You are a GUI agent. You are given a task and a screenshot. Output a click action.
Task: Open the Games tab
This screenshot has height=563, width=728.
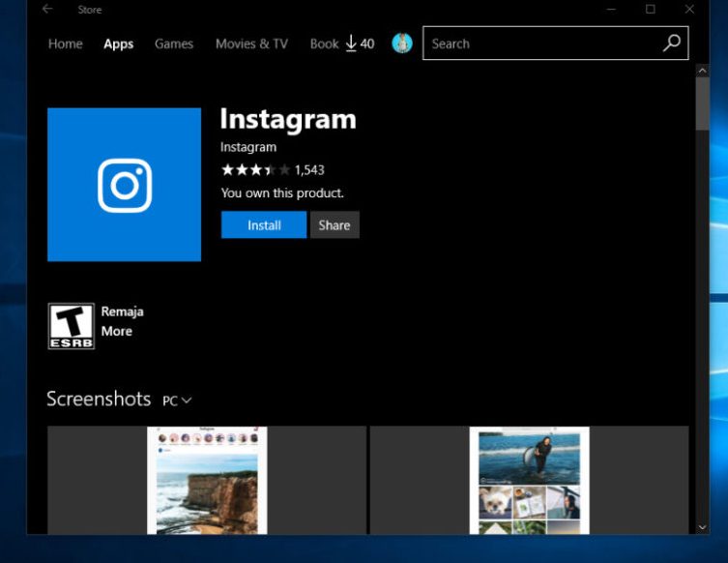tap(174, 44)
